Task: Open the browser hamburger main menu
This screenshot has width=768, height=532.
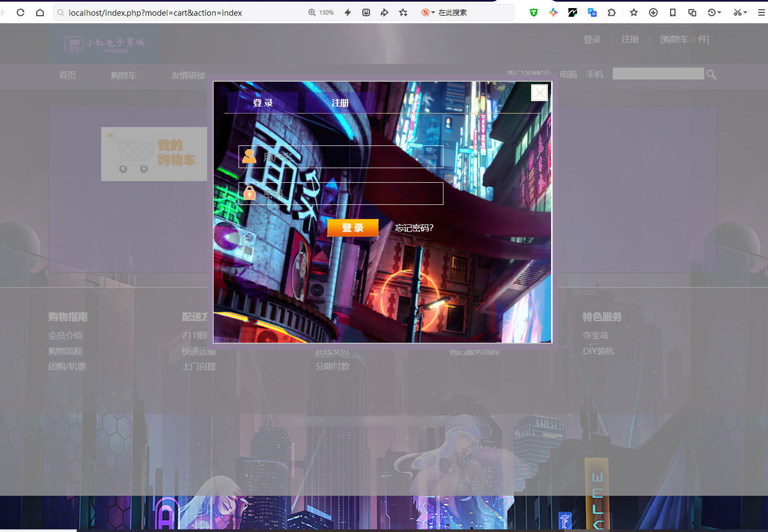Action: [x=762, y=12]
